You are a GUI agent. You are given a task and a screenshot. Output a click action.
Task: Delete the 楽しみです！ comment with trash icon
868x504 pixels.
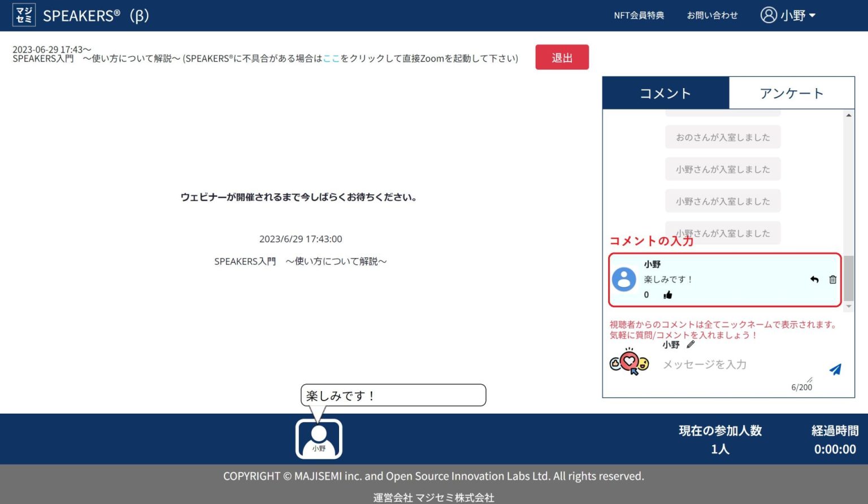tap(832, 280)
